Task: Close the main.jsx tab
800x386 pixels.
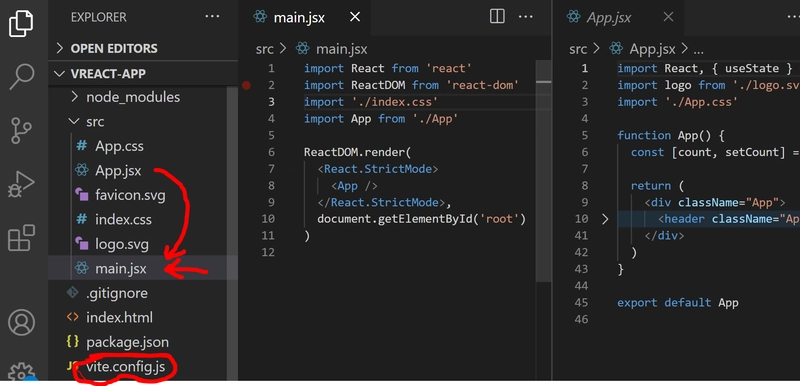Action: click(x=355, y=17)
